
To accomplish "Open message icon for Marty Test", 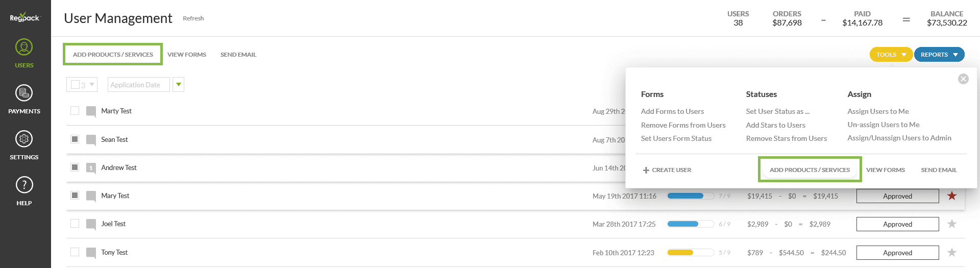I will 91,111.
